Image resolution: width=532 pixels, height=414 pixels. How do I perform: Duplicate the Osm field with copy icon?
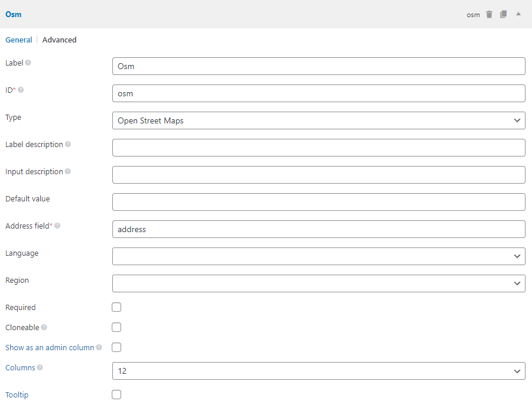pos(504,14)
